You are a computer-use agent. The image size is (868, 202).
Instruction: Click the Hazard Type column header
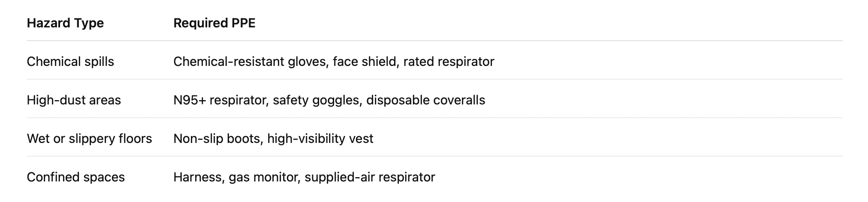click(x=65, y=23)
